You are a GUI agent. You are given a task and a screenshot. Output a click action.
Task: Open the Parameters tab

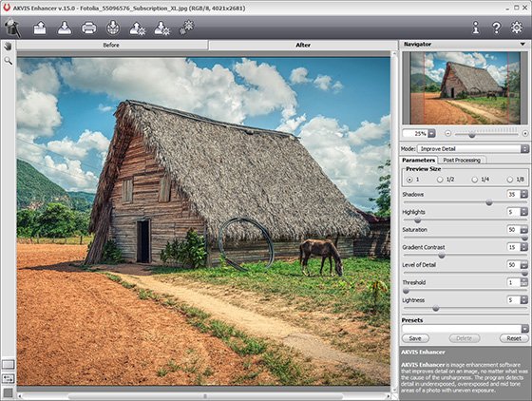click(419, 161)
